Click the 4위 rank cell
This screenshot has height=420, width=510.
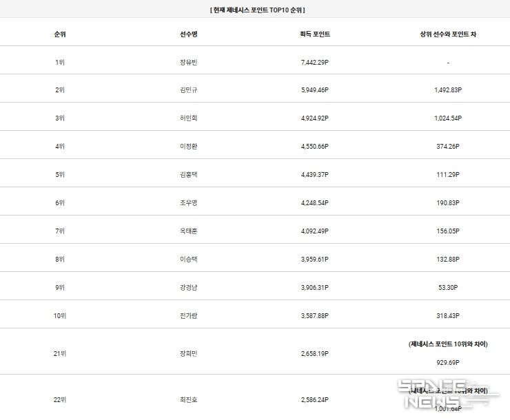60,147
